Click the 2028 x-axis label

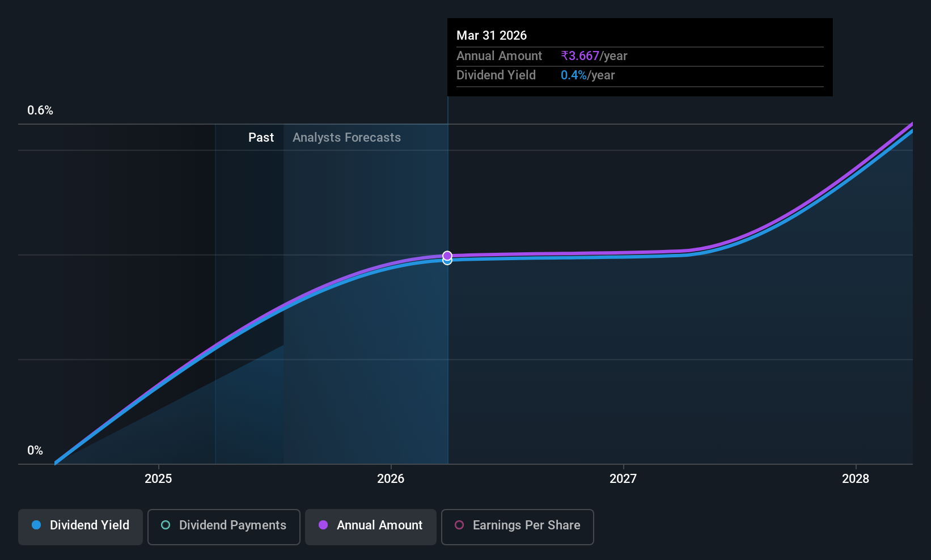click(x=856, y=479)
